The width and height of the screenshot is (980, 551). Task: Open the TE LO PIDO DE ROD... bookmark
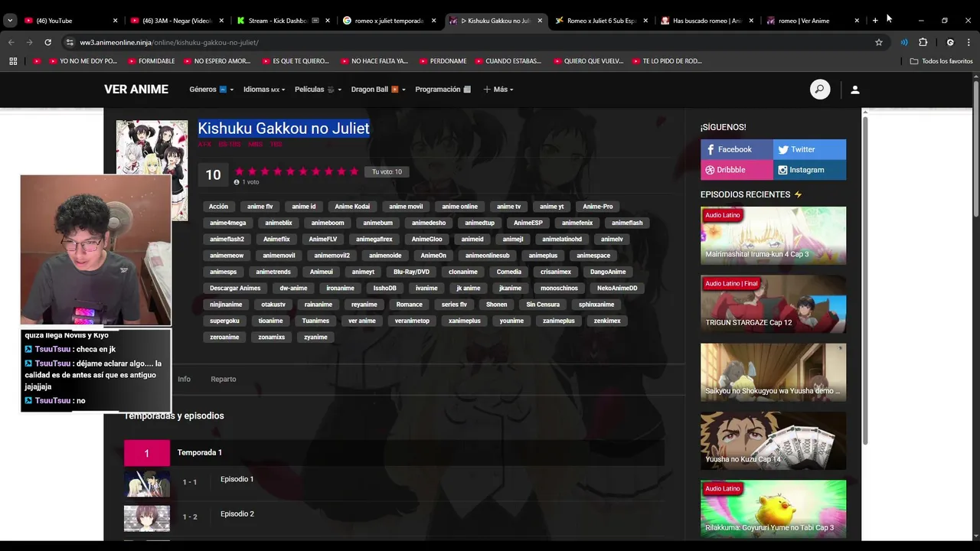[x=666, y=61]
